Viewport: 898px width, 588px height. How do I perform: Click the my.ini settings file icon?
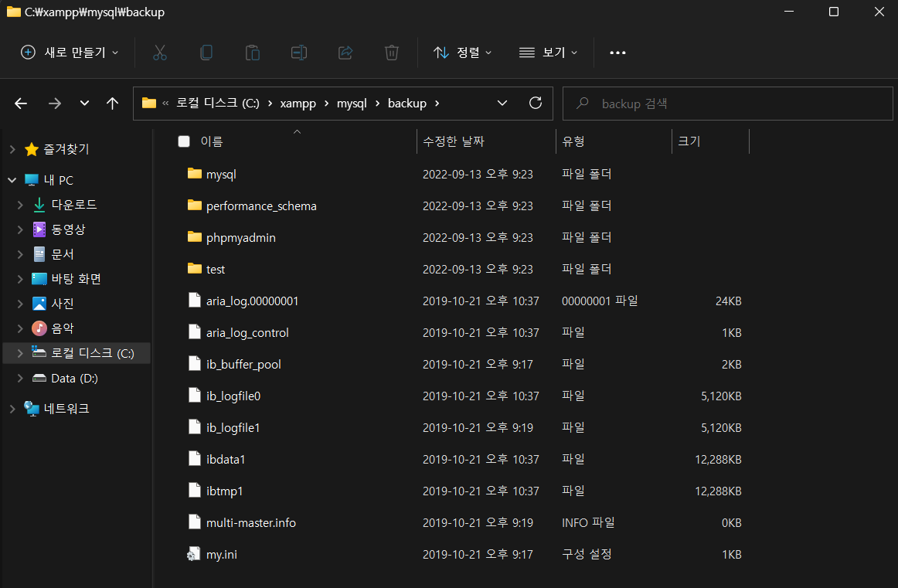coord(194,554)
